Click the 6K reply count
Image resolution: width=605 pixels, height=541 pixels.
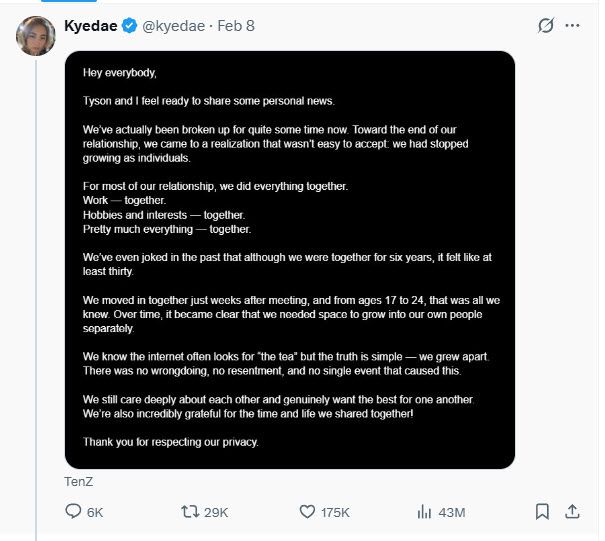pos(95,512)
